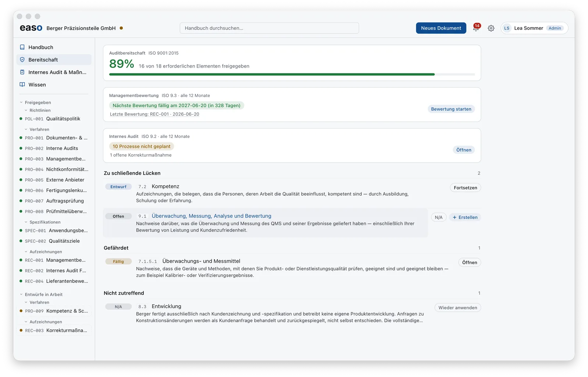The height and width of the screenshot is (377, 588).
Task: Click the orange status dot beside company name
Action: 121,28
